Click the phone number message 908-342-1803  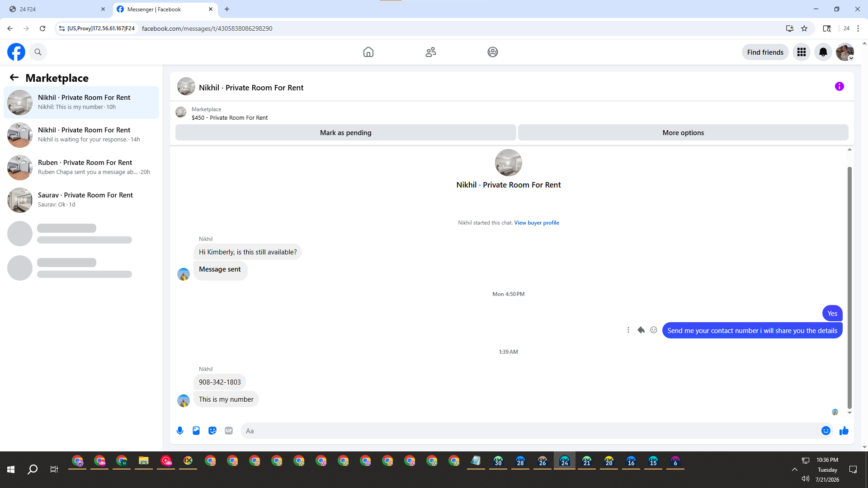pos(220,382)
